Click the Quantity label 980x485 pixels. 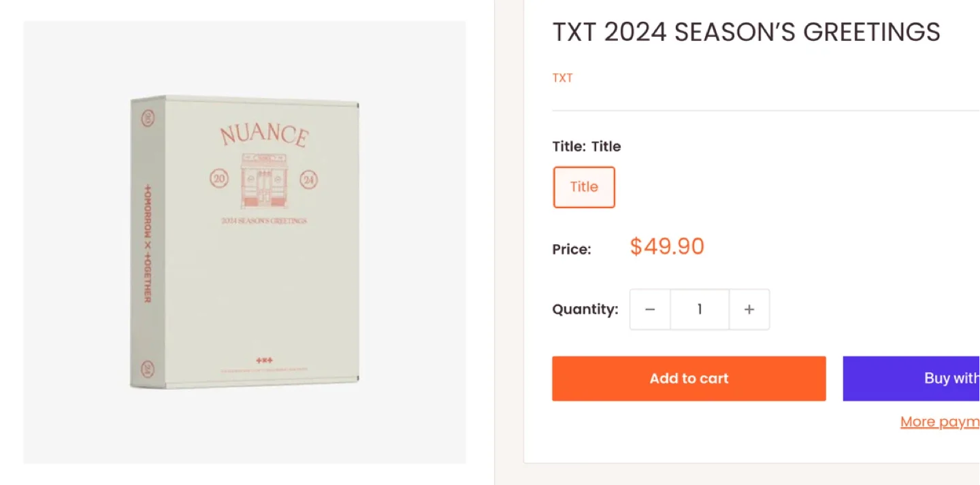585,310
